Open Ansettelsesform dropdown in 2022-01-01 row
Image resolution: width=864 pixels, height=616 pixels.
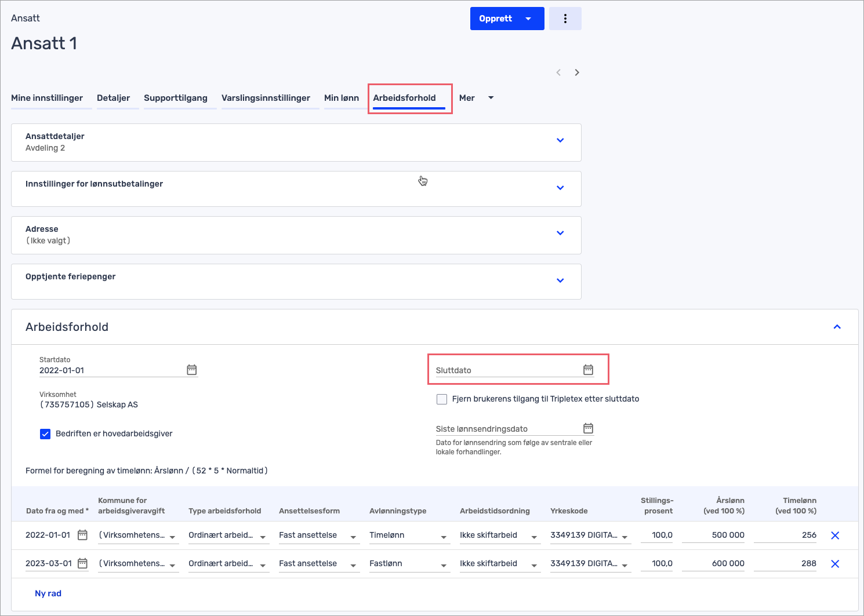318,535
